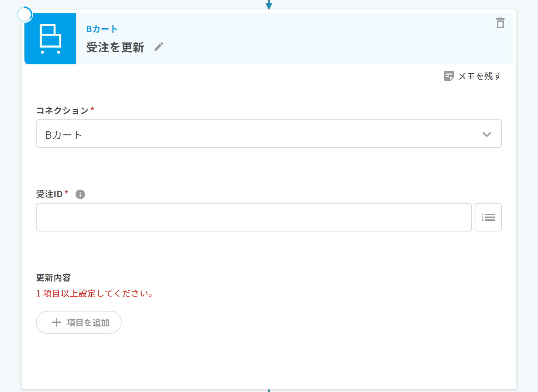Click the コネクション field label
The width and height of the screenshot is (538, 392).
click(x=62, y=110)
